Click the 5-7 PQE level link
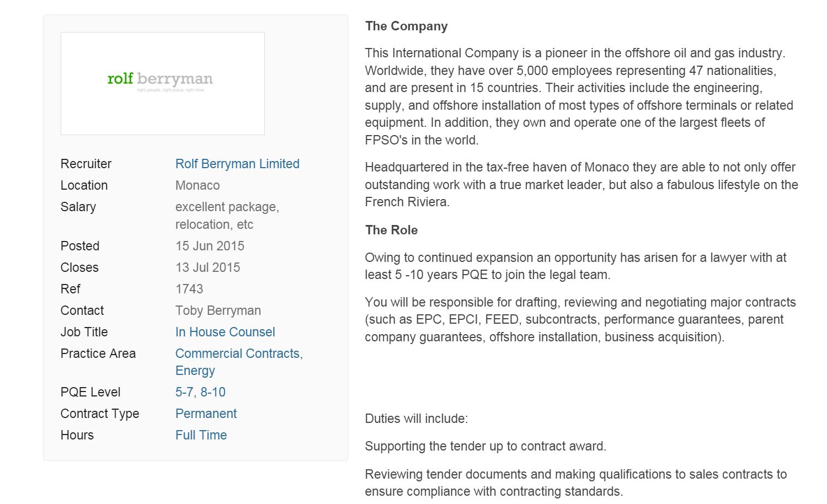This screenshot has width=827, height=504. tap(184, 392)
